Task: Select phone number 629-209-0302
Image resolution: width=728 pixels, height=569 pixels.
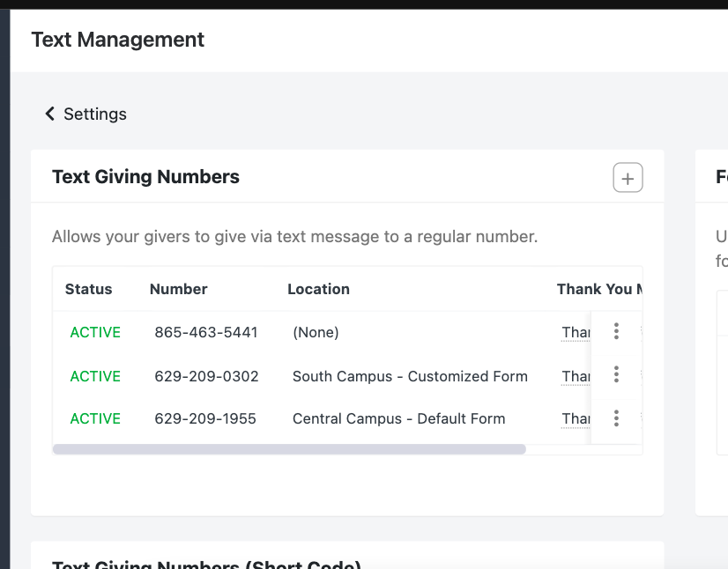Action: pos(206,376)
